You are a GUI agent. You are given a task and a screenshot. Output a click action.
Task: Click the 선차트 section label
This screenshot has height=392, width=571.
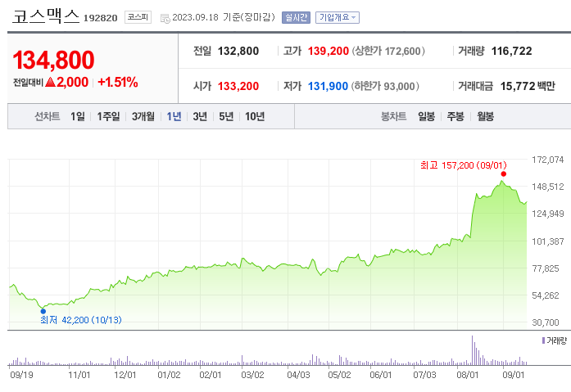click(x=48, y=116)
